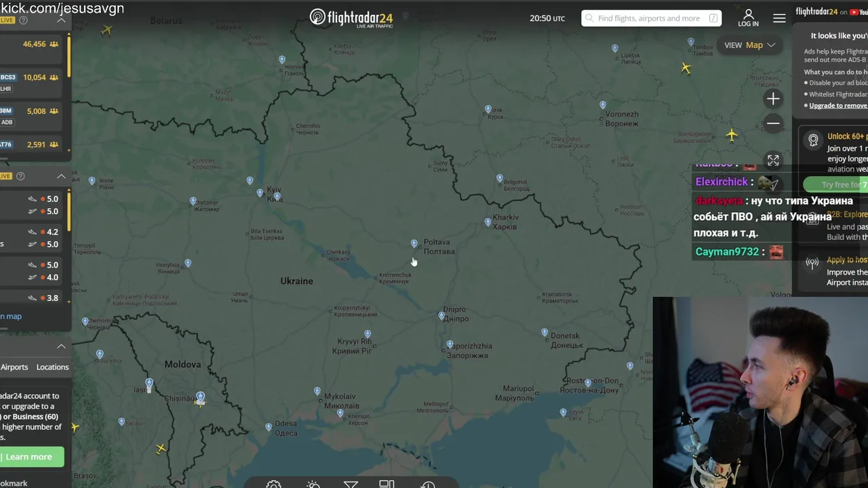
Task: Select Dnipro airport pin
Action: pos(441,316)
